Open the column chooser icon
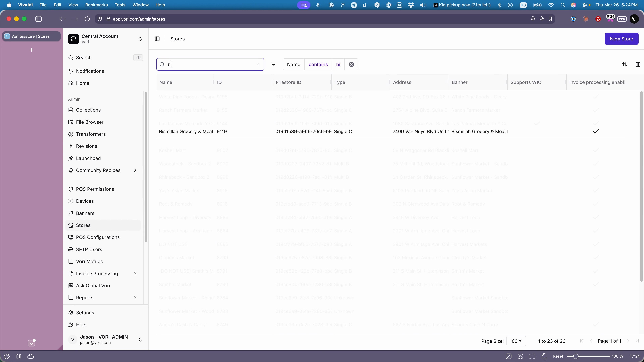Screen dimensions: 644x362 coord(638,65)
